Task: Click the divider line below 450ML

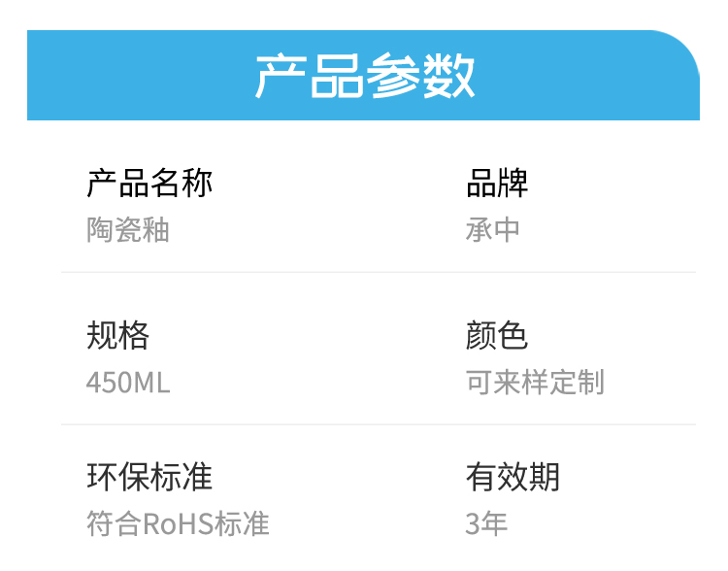Action: [379, 424]
